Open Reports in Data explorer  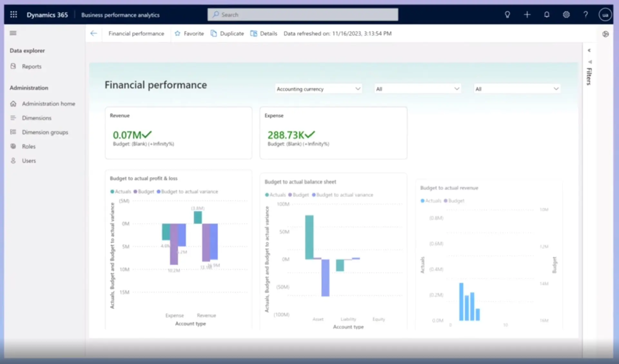point(32,66)
